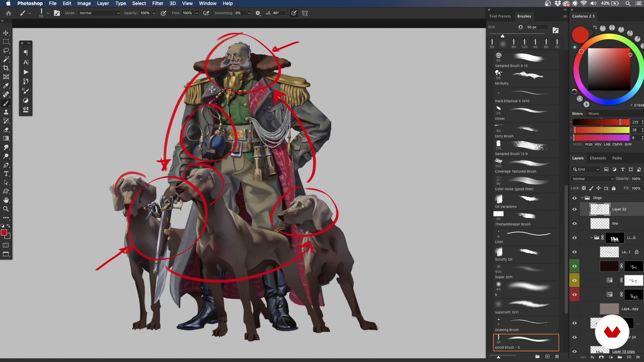
Task: Select the Dirty Brush preset
Action: 526,131
